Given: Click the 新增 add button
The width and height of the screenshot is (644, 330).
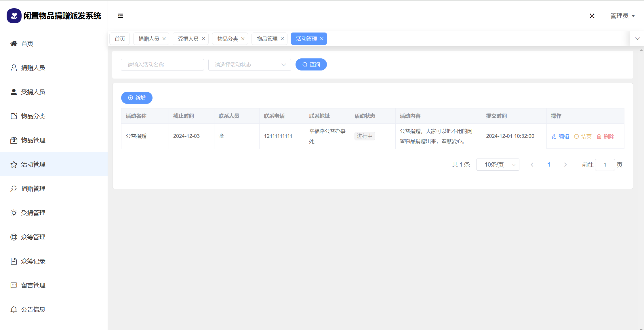Looking at the screenshot, I should [137, 98].
